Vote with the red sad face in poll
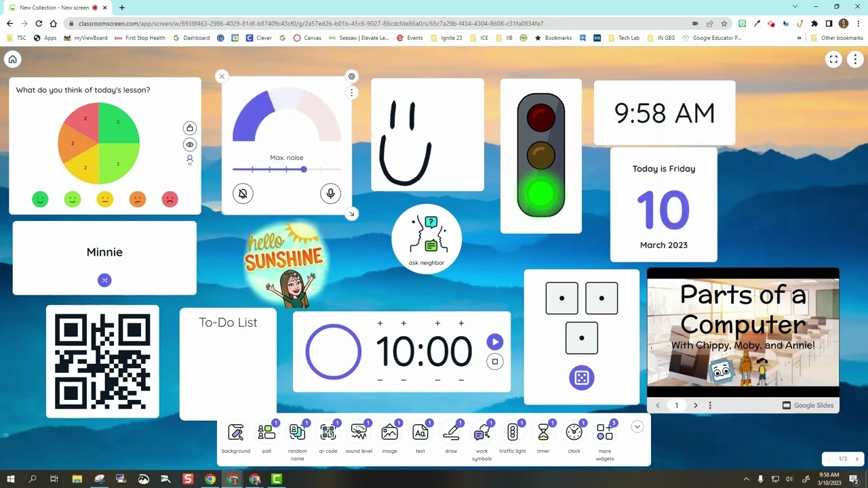Screen dimensions: 868x488 [170, 199]
